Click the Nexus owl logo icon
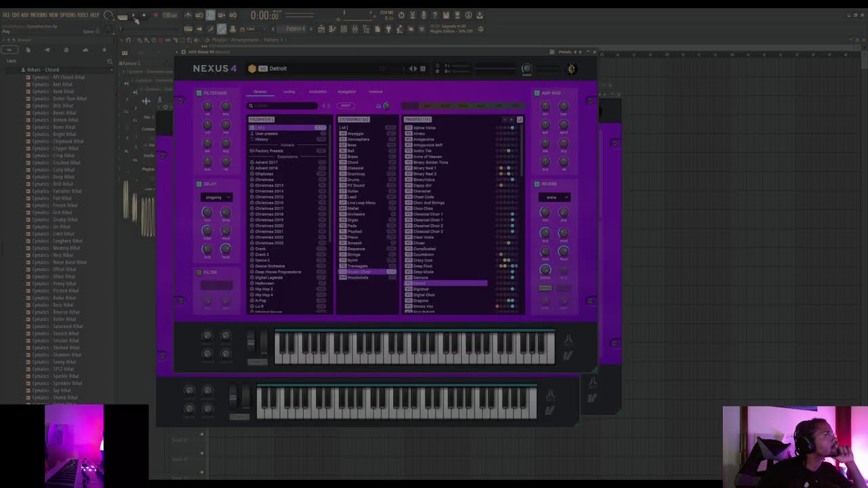 tap(572, 68)
